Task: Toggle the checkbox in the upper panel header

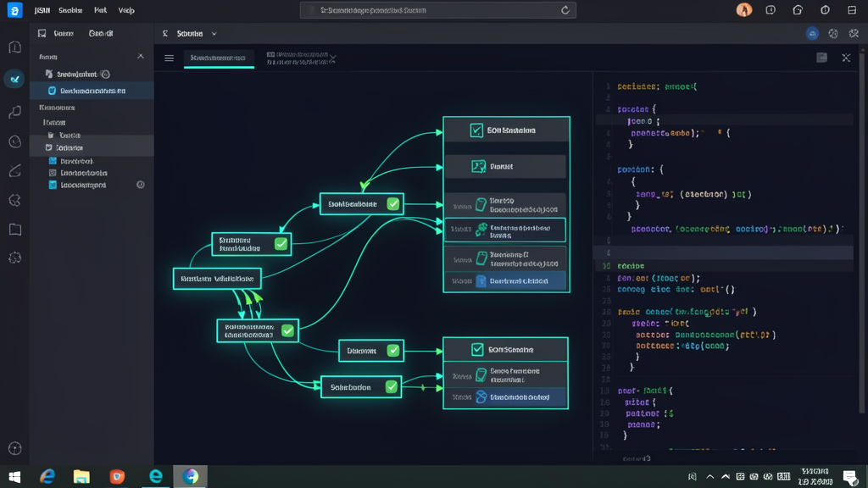Action: pyautogui.click(x=476, y=130)
